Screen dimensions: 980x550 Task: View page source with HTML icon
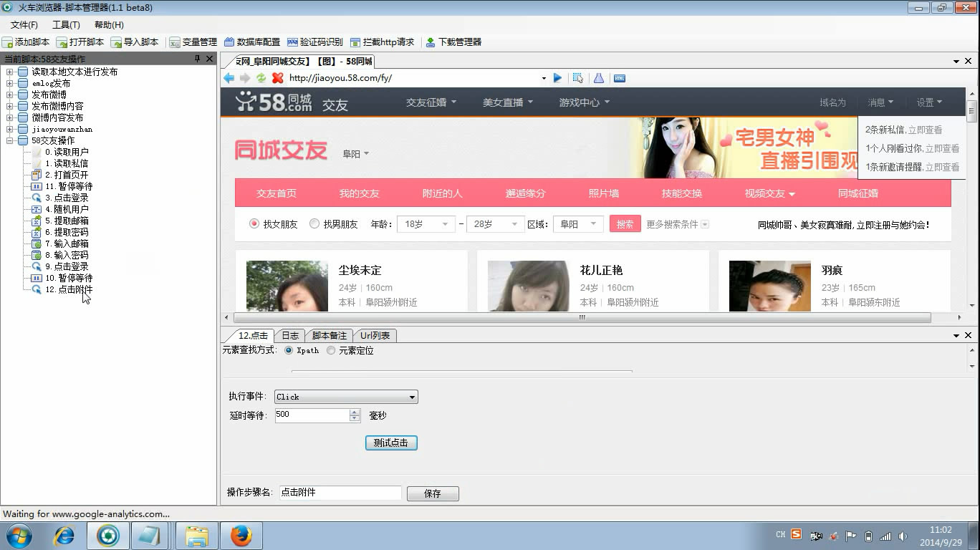pos(620,78)
